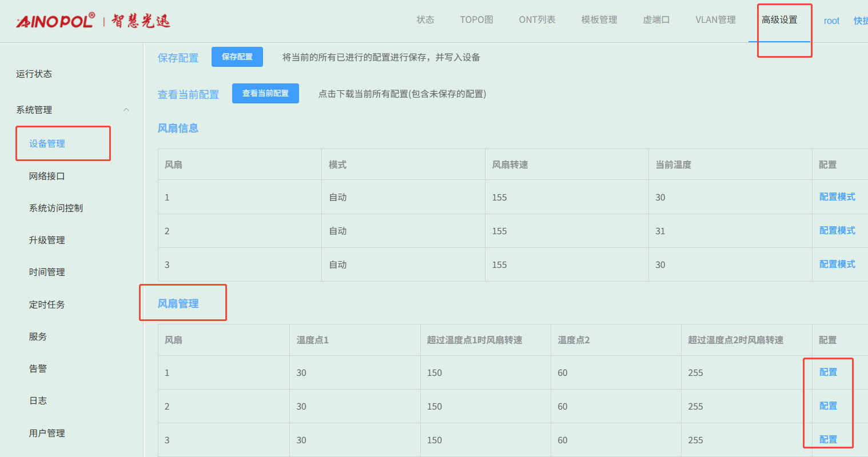Go to the 模板管理 tab
868x457 pixels.
point(599,20)
